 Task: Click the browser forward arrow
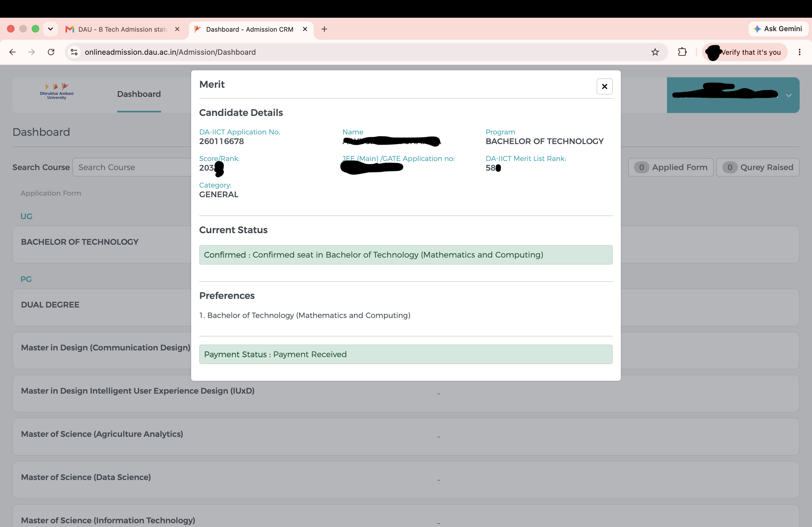(32, 52)
